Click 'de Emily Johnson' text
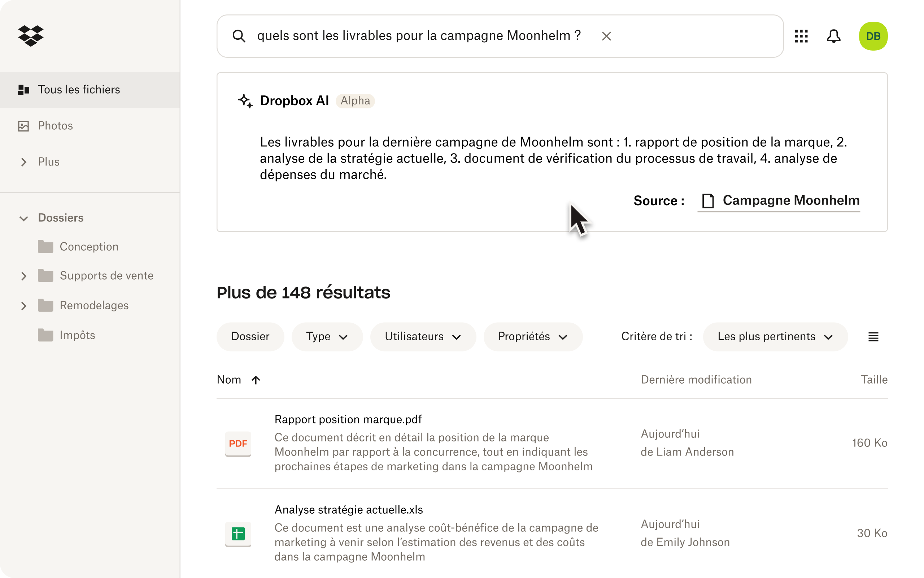Image resolution: width=924 pixels, height=578 pixels. point(685,543)
